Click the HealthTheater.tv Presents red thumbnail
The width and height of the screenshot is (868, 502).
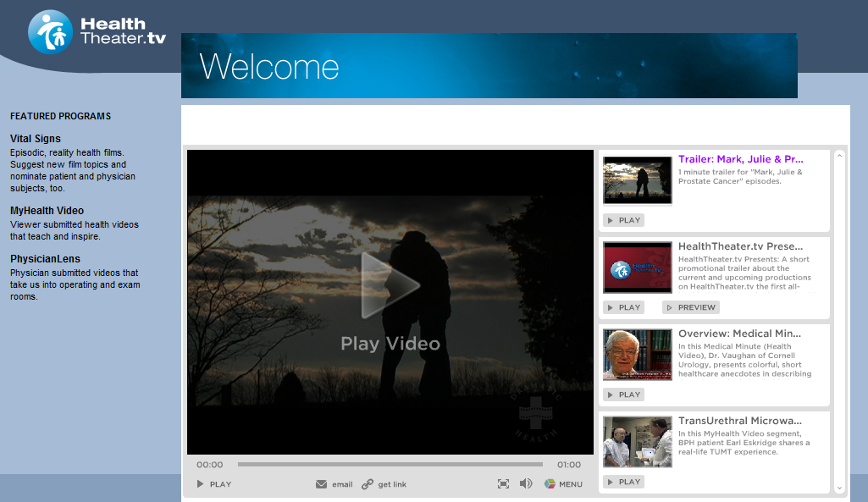637,268
